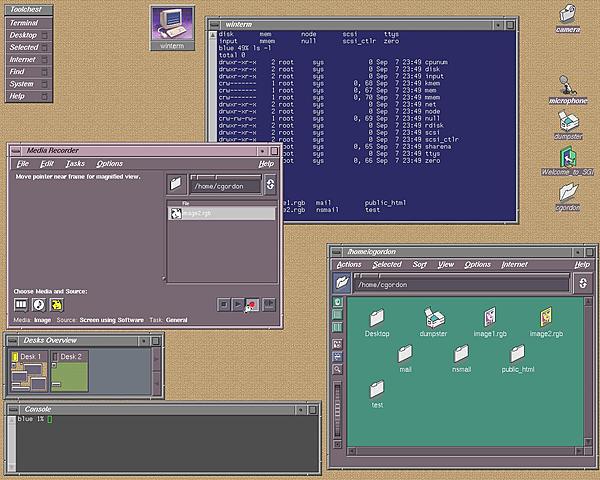Open the winterm icon on the desktop

[172, 28]
